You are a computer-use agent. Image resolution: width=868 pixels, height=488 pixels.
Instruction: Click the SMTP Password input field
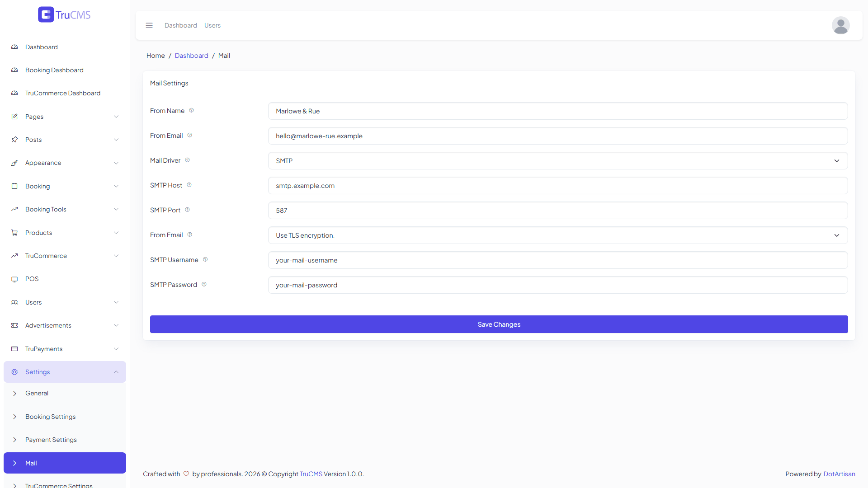coord(558,285)
